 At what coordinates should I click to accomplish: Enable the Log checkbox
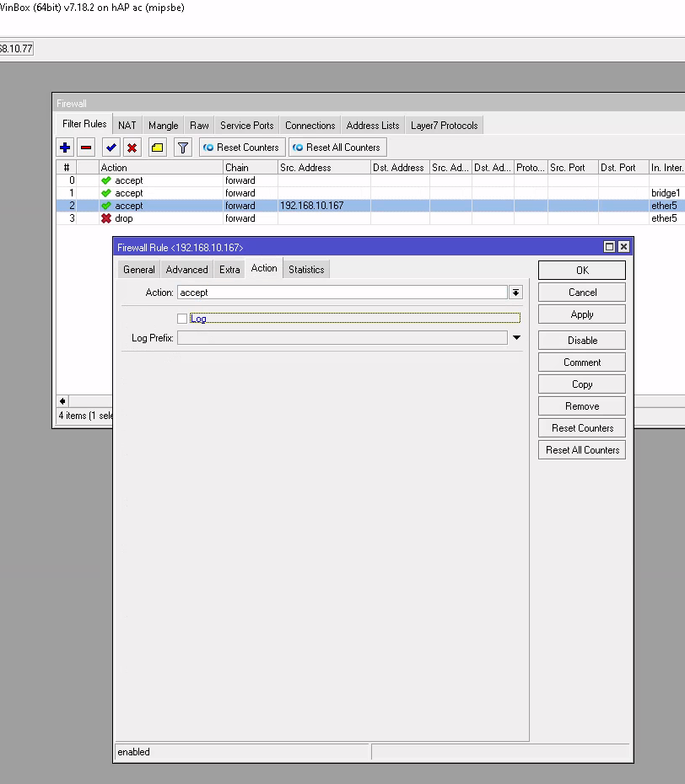[x=182, y=319]
